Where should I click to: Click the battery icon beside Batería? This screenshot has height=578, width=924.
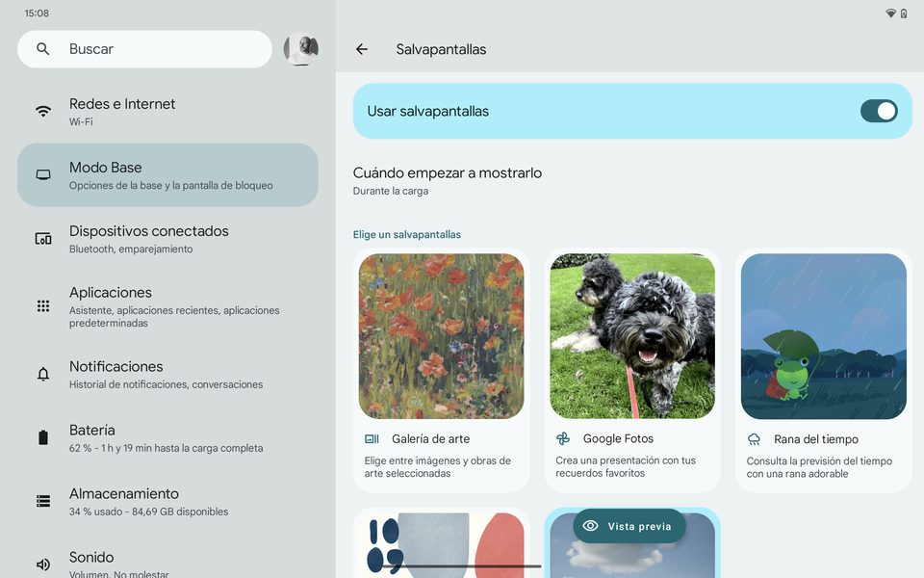(x=43, y=437)
